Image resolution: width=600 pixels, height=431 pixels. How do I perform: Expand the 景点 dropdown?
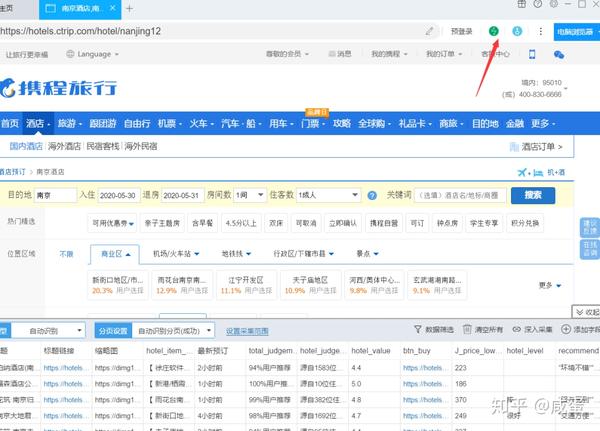tap(367, 253)
